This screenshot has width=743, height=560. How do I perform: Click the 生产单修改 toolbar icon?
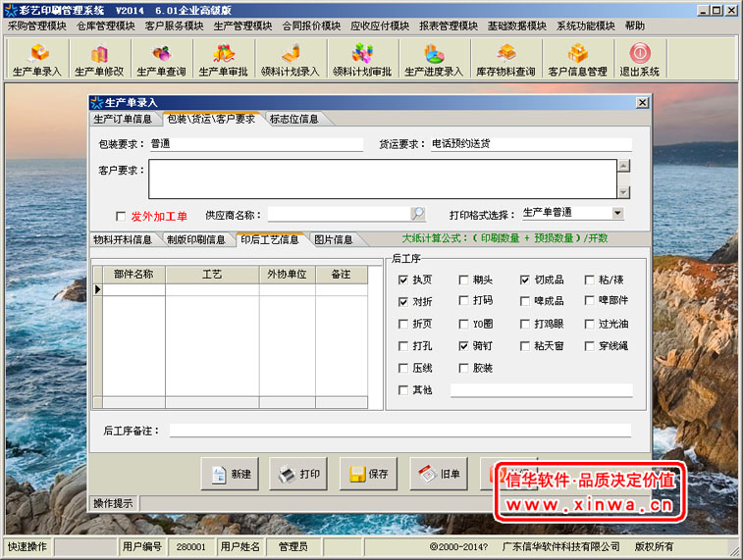pyautogui.click(x=99, y=59)
